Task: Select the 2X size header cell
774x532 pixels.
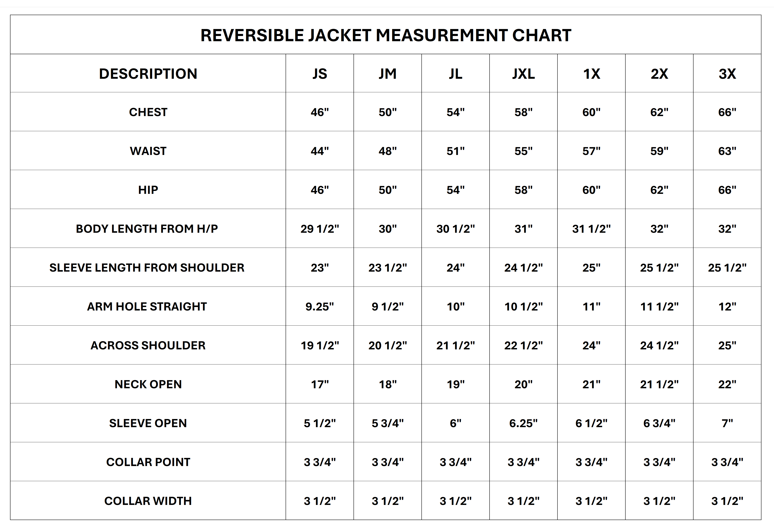Action: (659, 74)
